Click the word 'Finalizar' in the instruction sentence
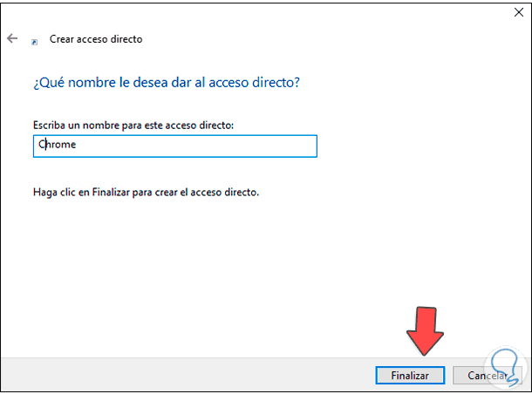Viewport: 532px width, 394px height. [x=112, y=191]
